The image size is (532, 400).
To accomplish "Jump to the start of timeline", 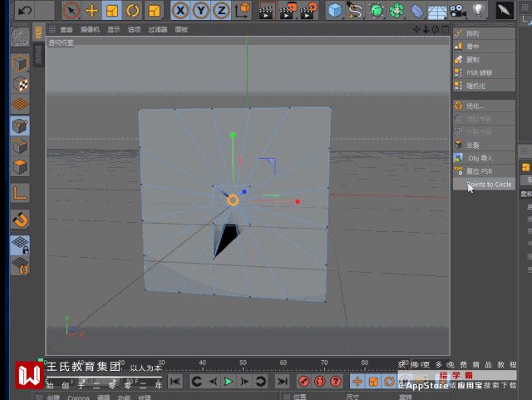I will click(175, 382).
